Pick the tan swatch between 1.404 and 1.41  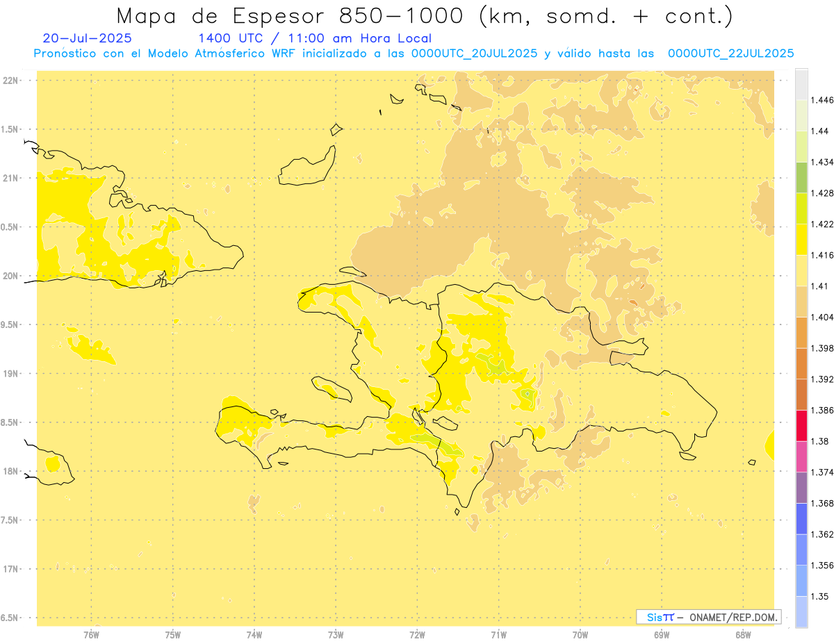tap(801, 302)
